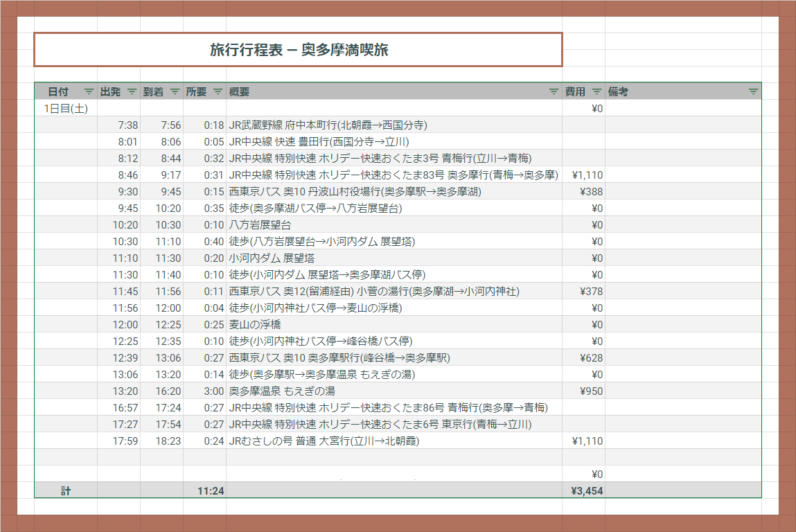The width and height of the screenshot is (796, 532).
Task: Expand the 備考 column filter menu
Action: [x=753, y=91]
